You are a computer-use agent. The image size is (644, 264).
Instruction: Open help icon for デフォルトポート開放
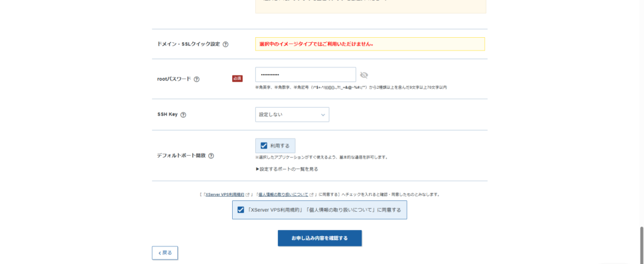click(x=211, y=156)
